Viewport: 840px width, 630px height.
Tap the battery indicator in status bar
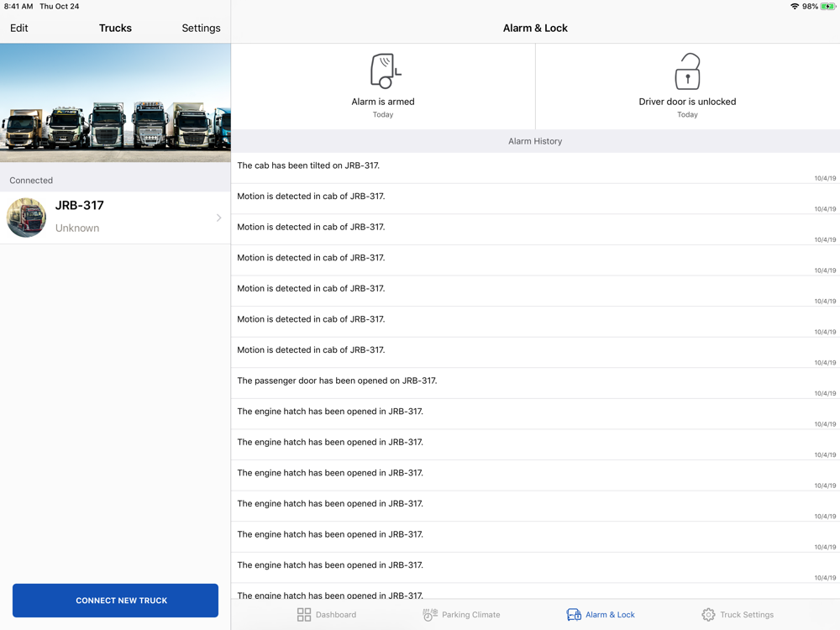(x=827, y=7)
